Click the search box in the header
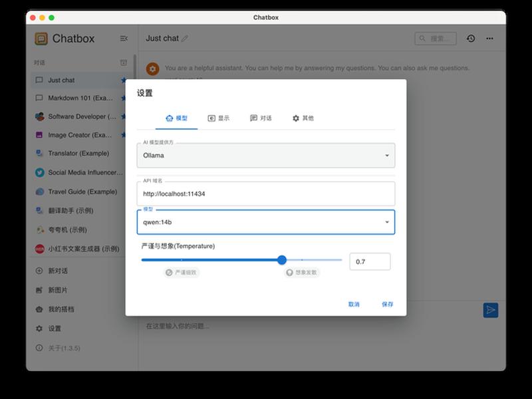 pos(436,39)
